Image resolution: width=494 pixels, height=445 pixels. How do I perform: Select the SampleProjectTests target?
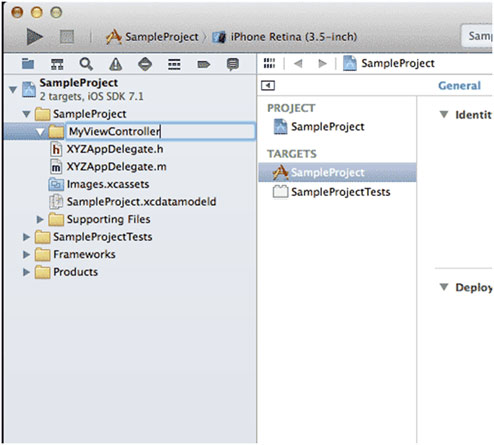point(341,192)
